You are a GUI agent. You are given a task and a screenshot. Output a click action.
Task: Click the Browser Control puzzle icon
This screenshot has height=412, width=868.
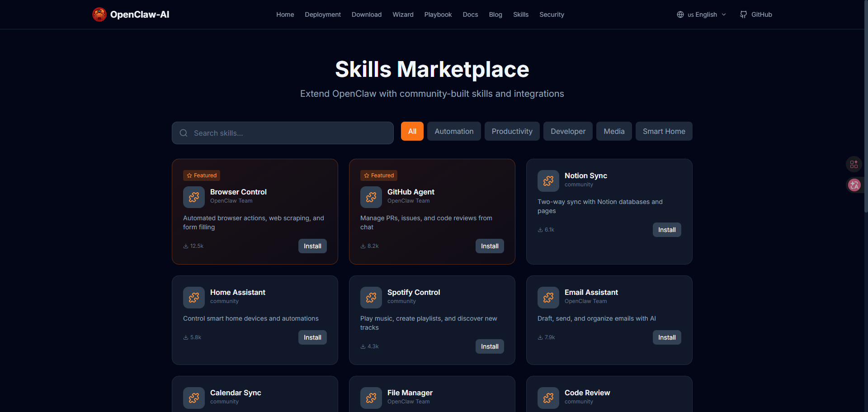[194, 197]
